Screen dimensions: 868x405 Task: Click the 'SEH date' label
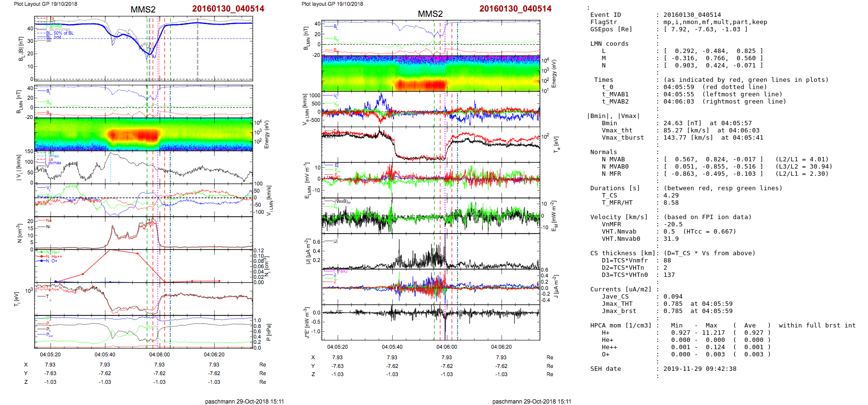[x=605, y=369]
